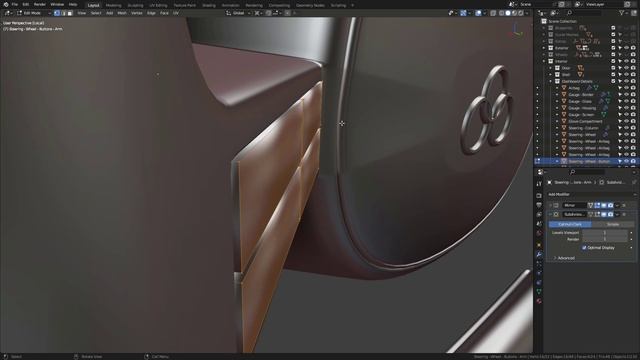Image resolution: width=640 pixels, height=360 pixels.
Task: Open the Edit menu
Action: pos(26,4)
